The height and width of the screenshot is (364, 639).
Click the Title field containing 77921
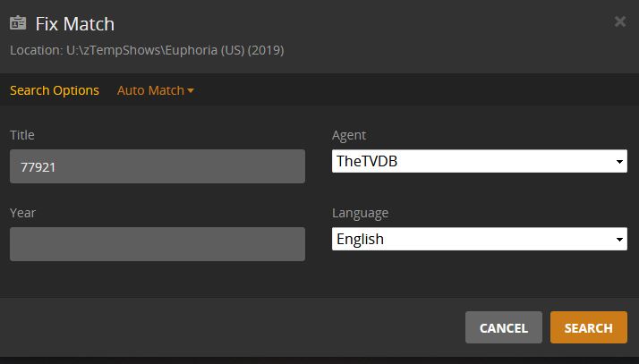point(158,166)
